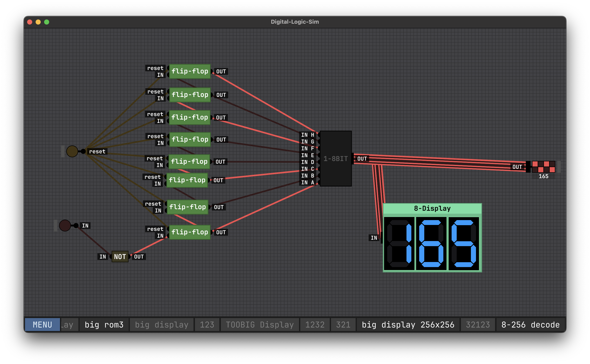Select the NOT gate chip
Viewport: 590px width, 364px height.
coord(120,257)
